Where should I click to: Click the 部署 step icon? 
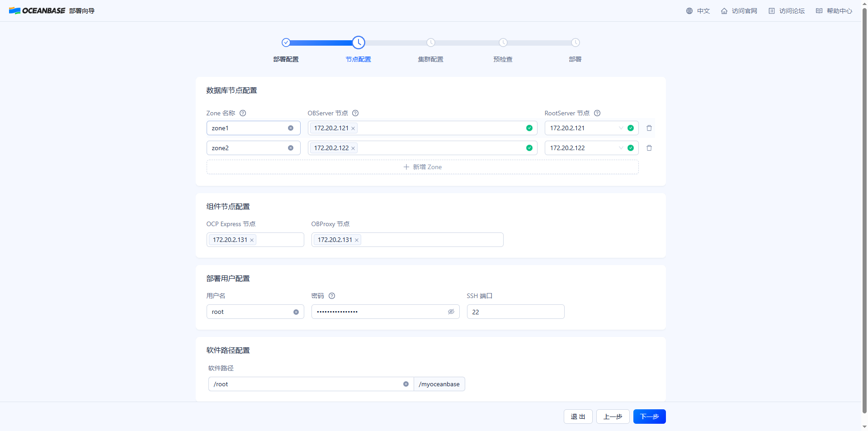(x=576, y=43)
